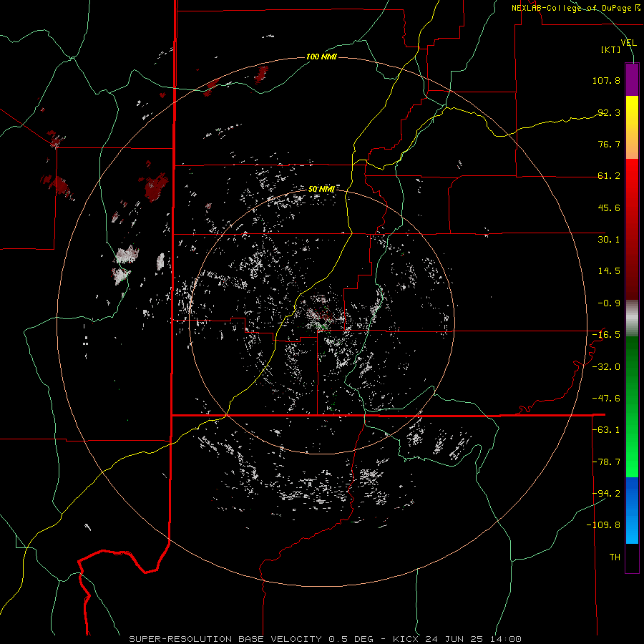Click the -94.2 legend value

[x=606, y=494]
